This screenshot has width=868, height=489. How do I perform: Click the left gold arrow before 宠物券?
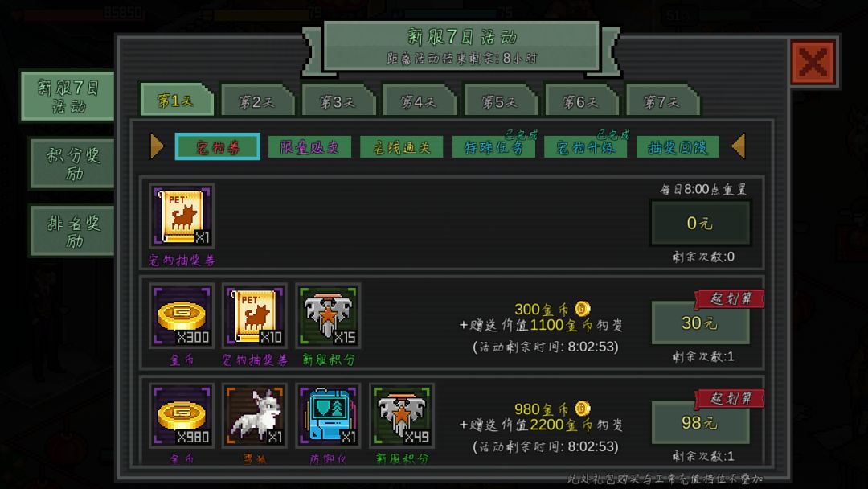(x=157, y=146)
